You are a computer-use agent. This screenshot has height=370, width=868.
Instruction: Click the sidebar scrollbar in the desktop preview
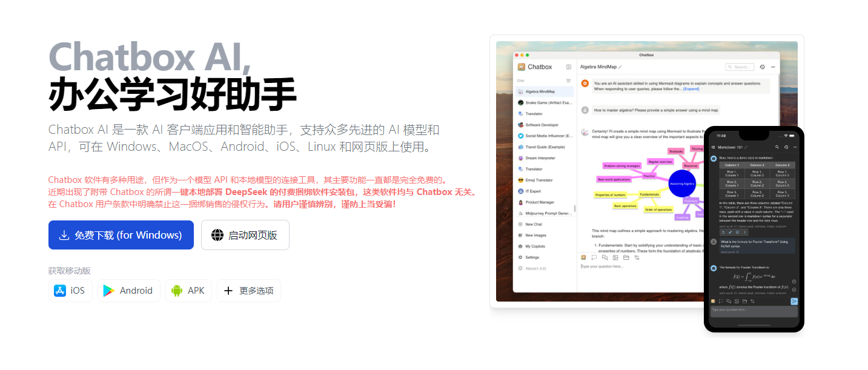coord(575,209)
